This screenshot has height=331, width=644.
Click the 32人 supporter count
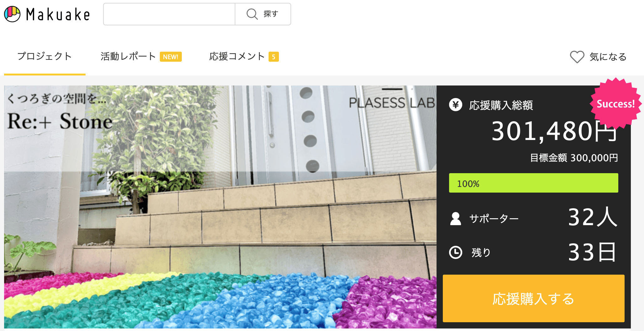point(592,217)
